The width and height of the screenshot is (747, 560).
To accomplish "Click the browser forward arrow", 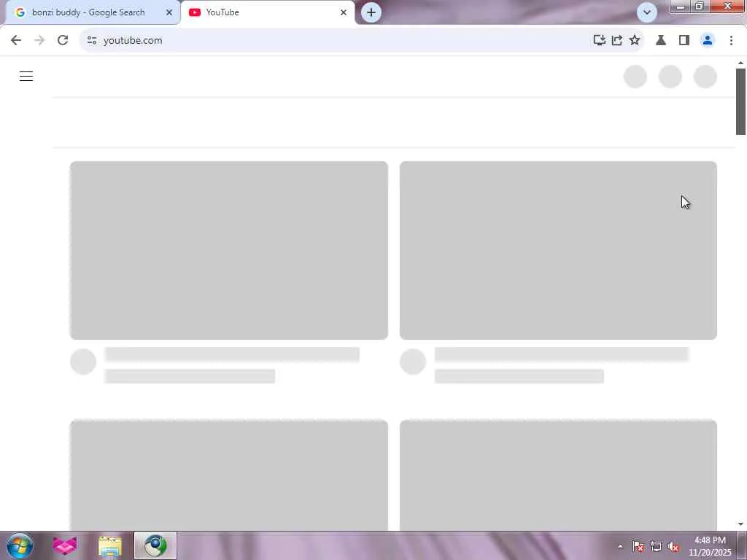I will tap(39, 41).
